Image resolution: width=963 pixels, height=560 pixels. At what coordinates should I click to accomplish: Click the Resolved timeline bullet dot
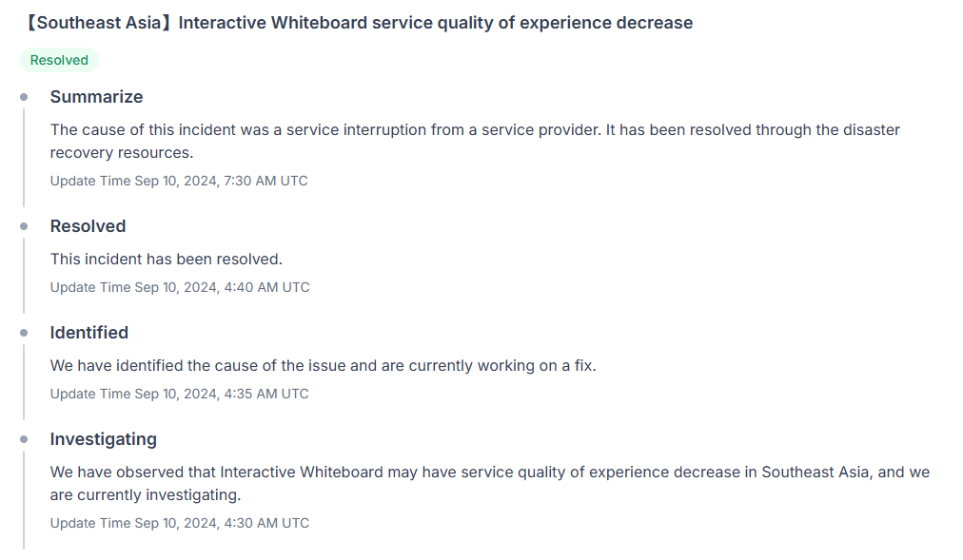tap(24, 226)
